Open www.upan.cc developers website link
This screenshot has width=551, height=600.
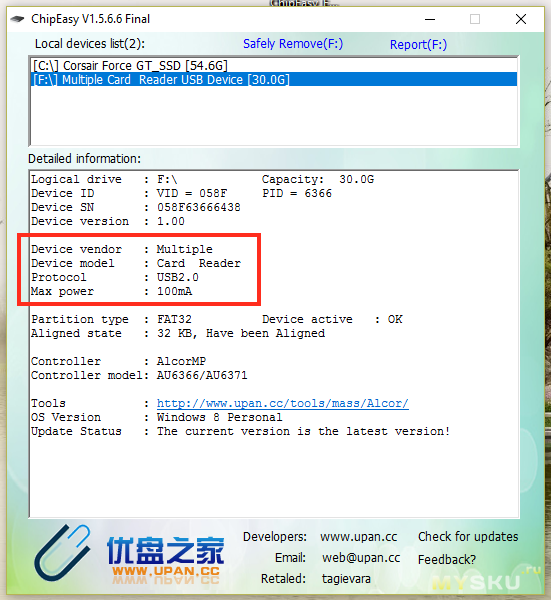click(359, 537)
